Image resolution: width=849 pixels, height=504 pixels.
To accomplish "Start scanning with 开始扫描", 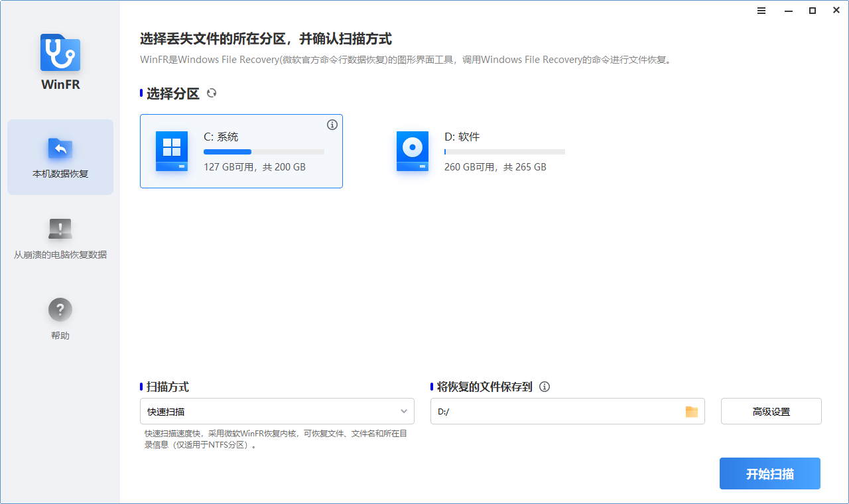I will point(769,473).
